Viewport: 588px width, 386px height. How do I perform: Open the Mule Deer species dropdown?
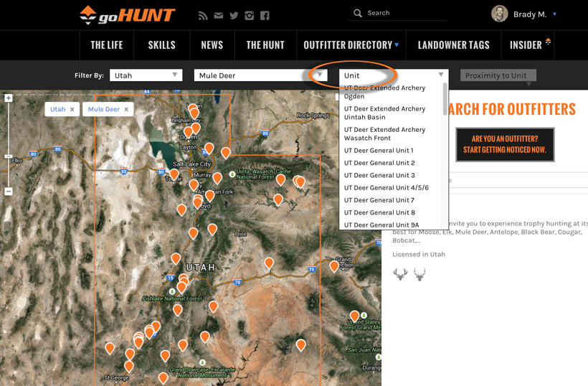pyautogui.click(x=260, y=75)
